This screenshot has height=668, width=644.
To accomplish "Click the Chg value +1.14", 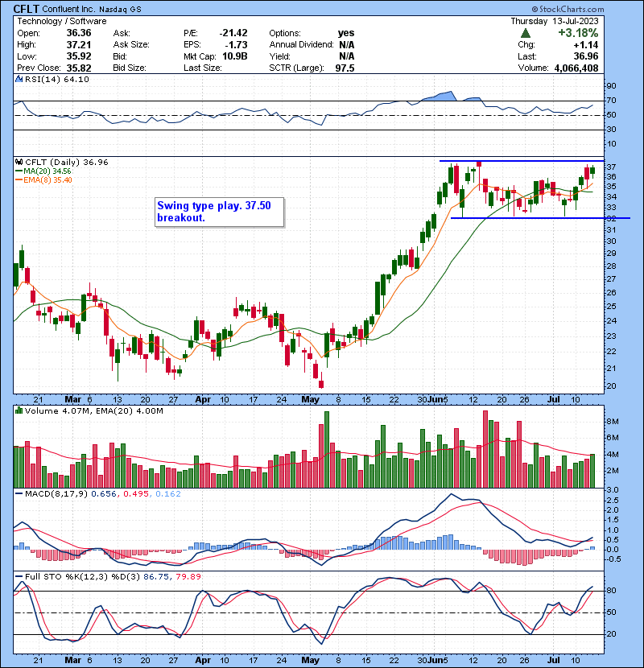I will coord(586,45).
